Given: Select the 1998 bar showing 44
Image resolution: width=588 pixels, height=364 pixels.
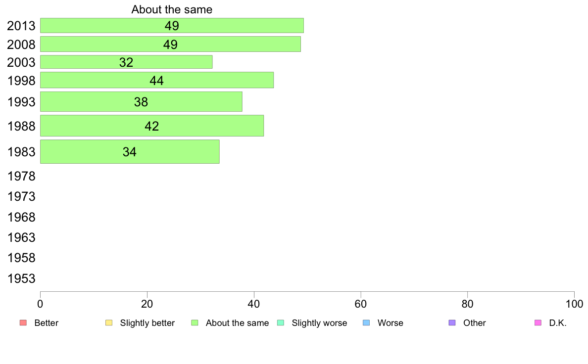Looking at the screenshot, I should (x=157, y=80).
